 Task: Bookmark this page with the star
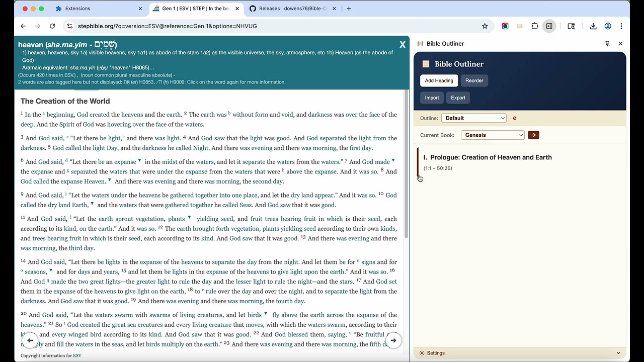[x=485, y=26]
